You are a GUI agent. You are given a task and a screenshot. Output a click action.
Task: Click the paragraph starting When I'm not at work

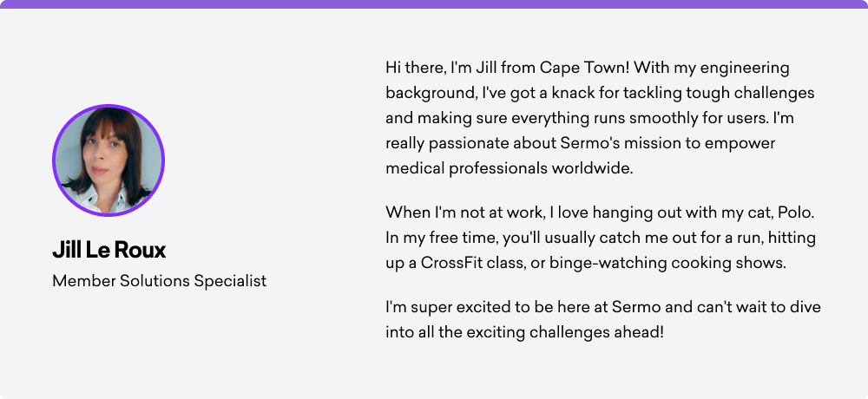click(x=601, y=238)
